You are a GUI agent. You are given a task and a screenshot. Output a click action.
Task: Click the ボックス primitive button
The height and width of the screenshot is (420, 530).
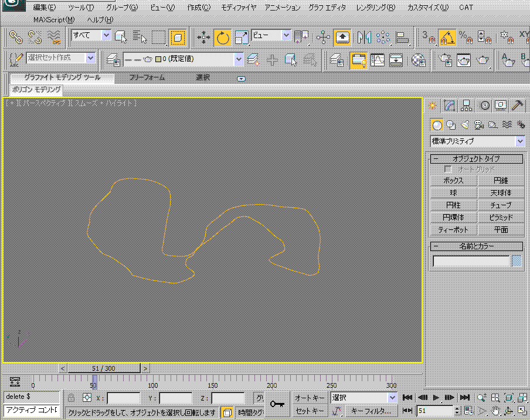tap(453, 181)
